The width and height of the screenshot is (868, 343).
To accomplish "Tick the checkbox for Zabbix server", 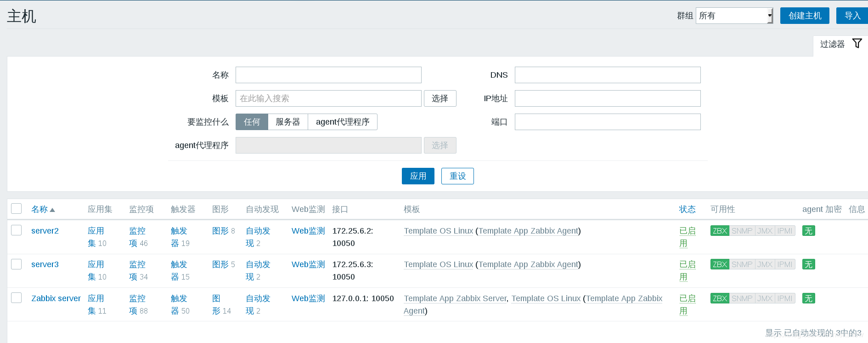I will [x=17, y=297].
